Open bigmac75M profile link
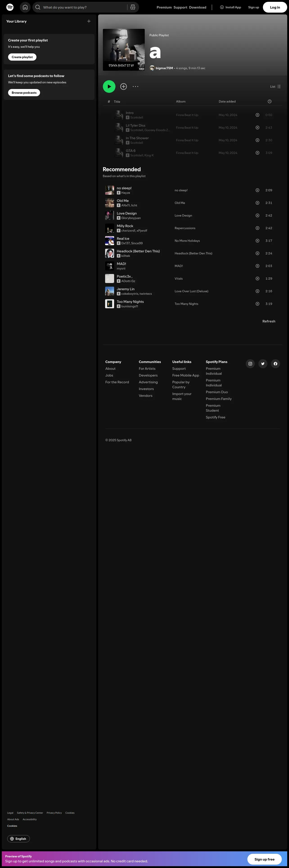Screen dimensions: 289x868 point(164,68)
